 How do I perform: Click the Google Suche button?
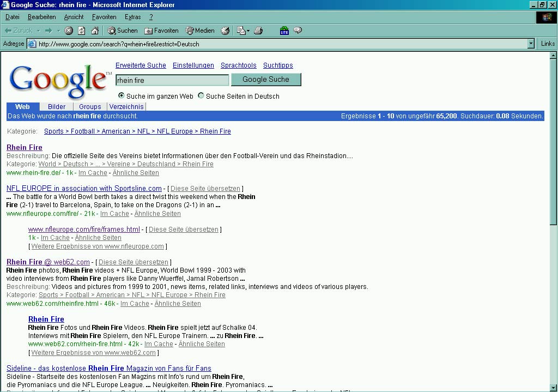pyautogui.click(x=266, y=80)
